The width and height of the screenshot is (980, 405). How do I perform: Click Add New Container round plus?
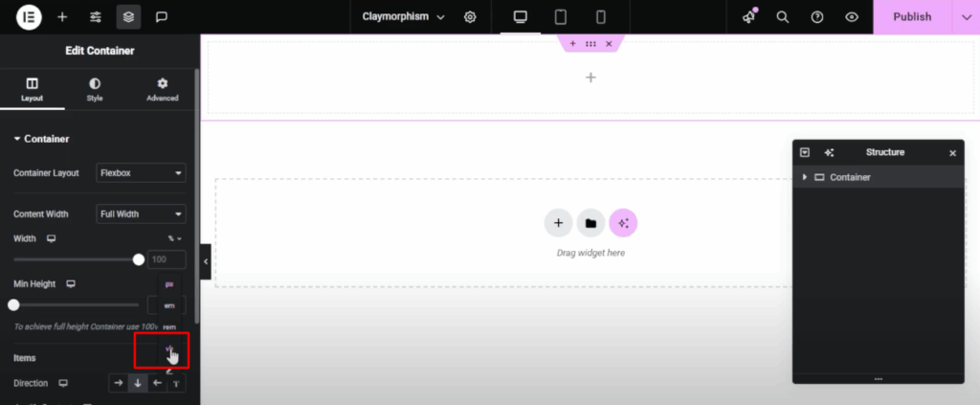(558, 223)
